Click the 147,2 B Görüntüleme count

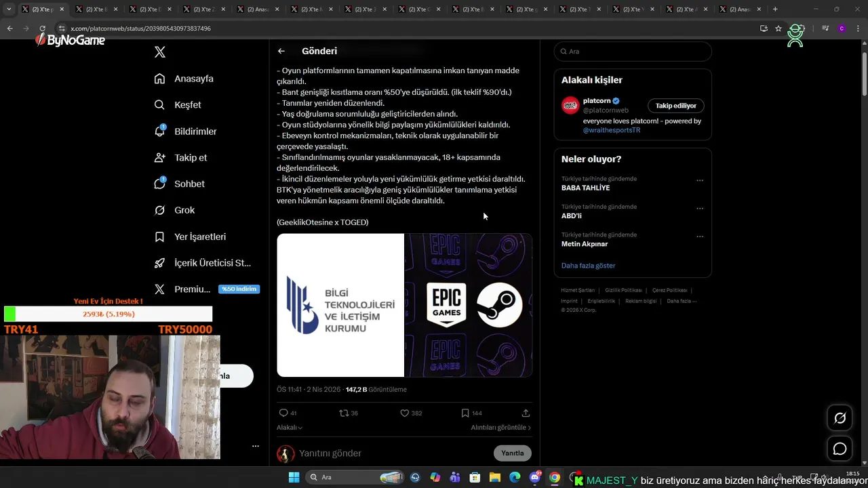click(x=376, y=390)
